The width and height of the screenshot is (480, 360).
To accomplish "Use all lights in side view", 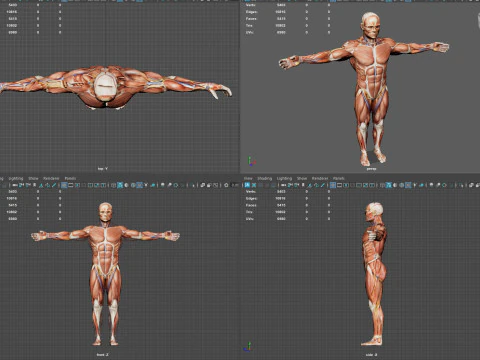I will tap(415, 185).
